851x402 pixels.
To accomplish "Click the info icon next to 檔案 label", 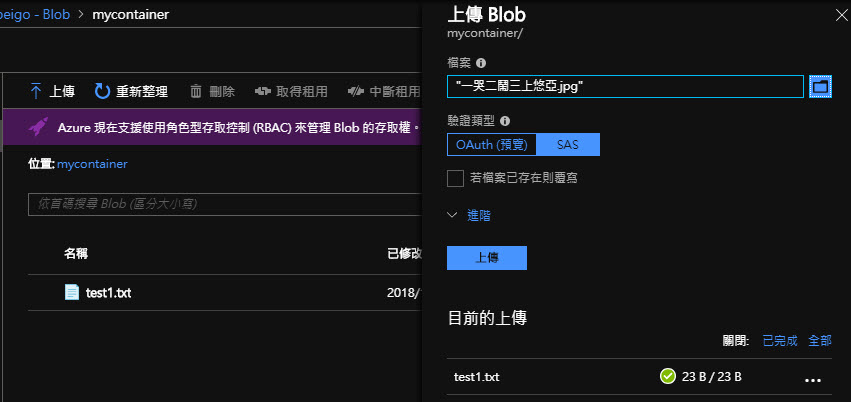I will (x=481, y=62).
